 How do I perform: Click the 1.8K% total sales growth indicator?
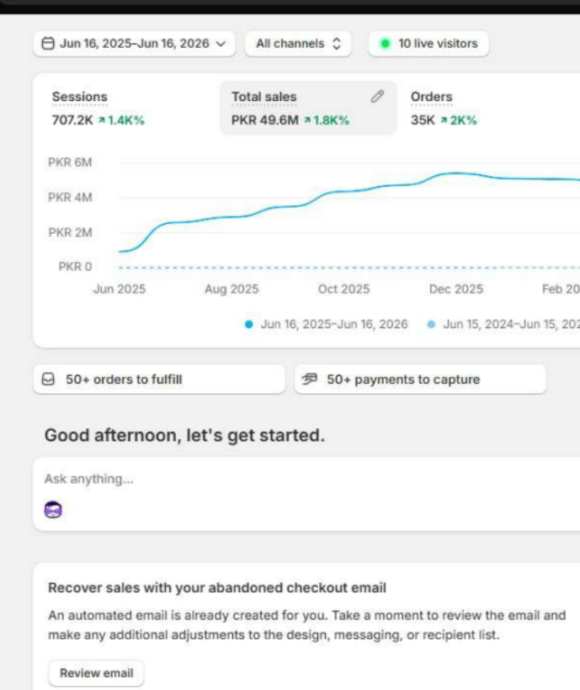pos(327,120)
